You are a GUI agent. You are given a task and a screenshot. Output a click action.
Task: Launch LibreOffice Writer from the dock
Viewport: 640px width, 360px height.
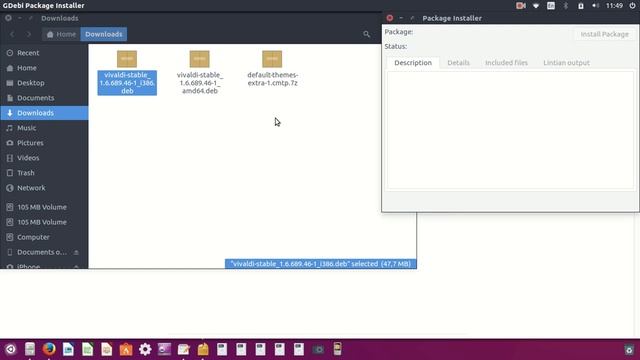point(68,349)
